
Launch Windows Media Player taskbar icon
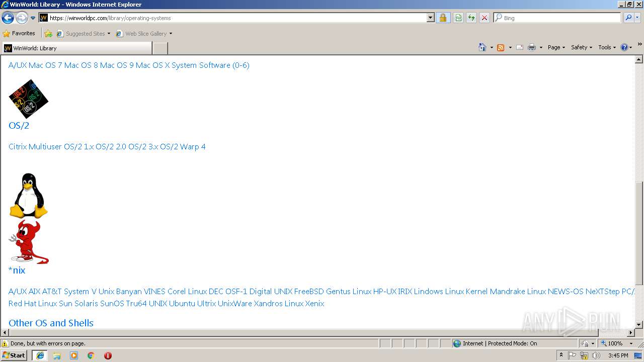74,355
